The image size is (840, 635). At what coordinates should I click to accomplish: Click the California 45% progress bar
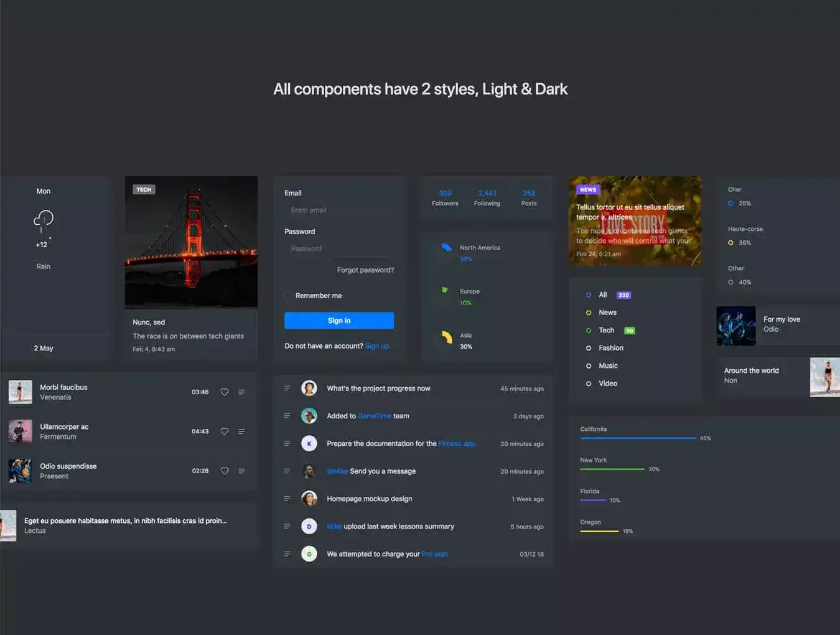[x=638, y=438]
